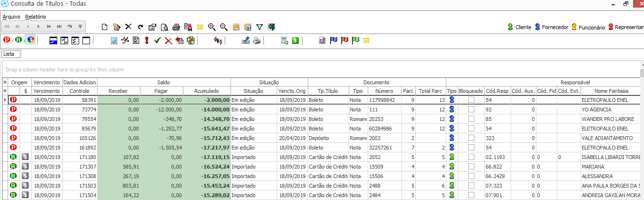This screenshot has width=644, height=200.
Task: Click the red flag icon
Action: 344,40
